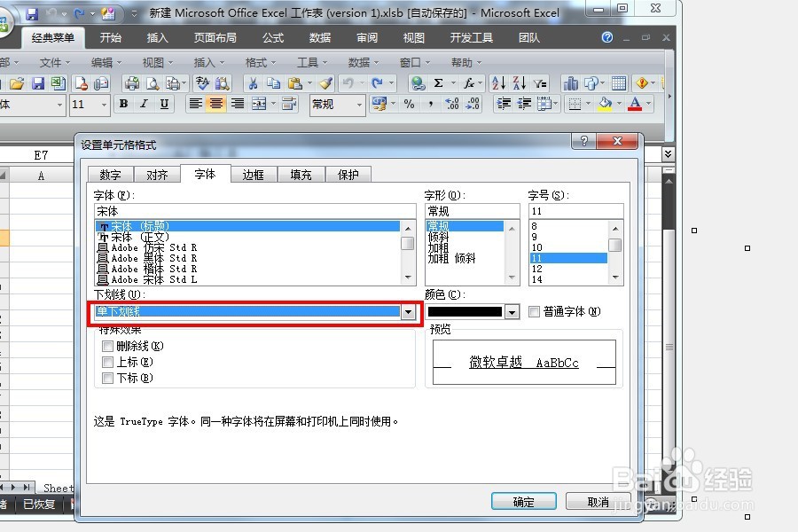The width and height of the screenshot is (798, 532).
Task: Toggle Bold formatting button
Action: tap(123, 104)
